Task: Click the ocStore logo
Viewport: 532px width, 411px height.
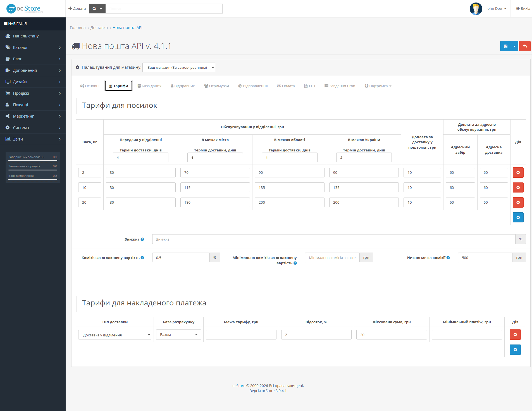Action: (x=25, y=9)
